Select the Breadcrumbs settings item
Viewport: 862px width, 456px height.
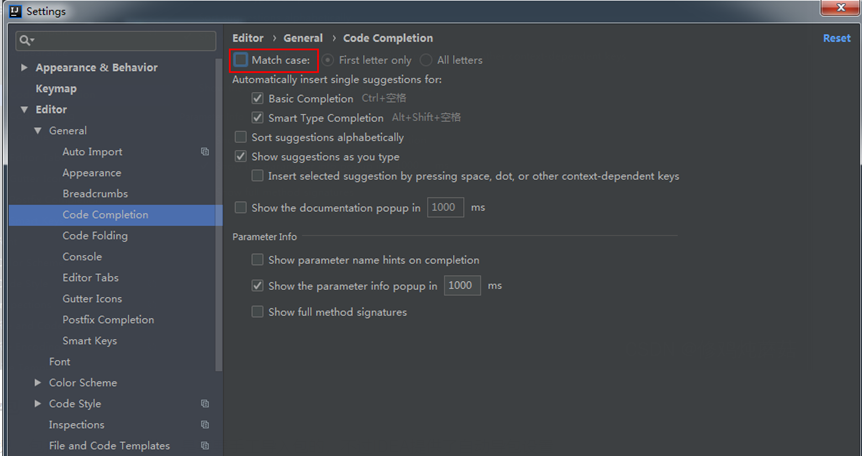[x=95, y=194]
